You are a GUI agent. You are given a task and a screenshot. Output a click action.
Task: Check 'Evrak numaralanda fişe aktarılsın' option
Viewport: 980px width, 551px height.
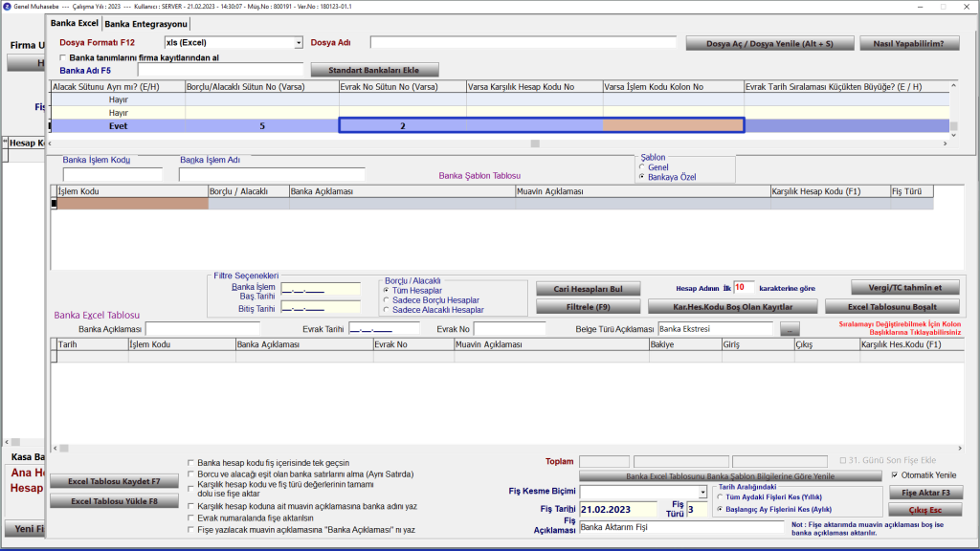[x=191, y=518]
